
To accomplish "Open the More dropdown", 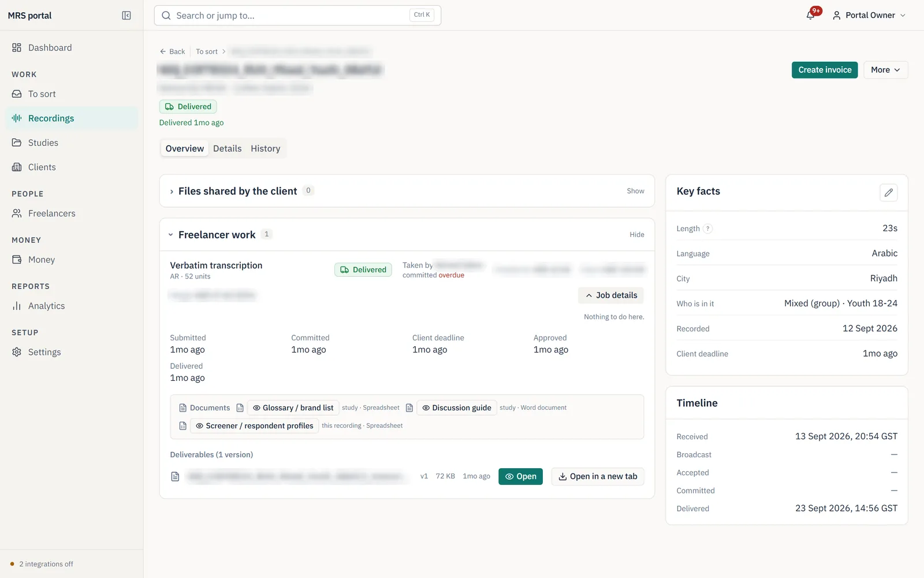I will [x=885, y=70].
